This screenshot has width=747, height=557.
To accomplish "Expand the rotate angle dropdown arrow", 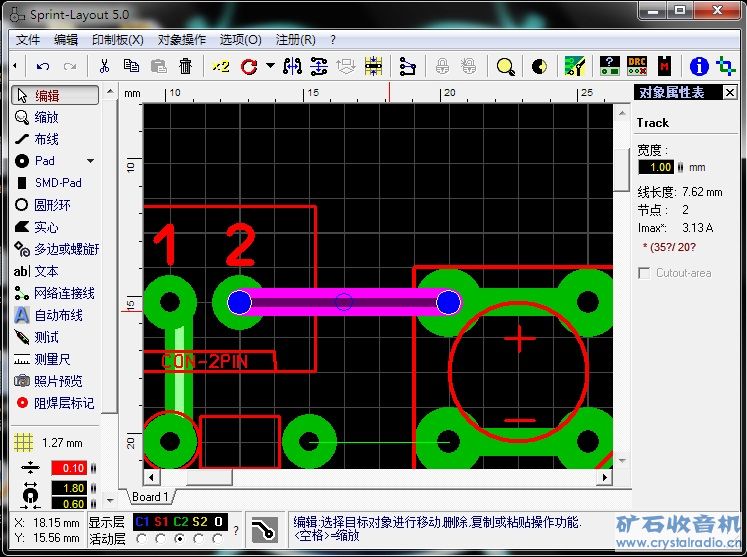I will tap(270, 66).
